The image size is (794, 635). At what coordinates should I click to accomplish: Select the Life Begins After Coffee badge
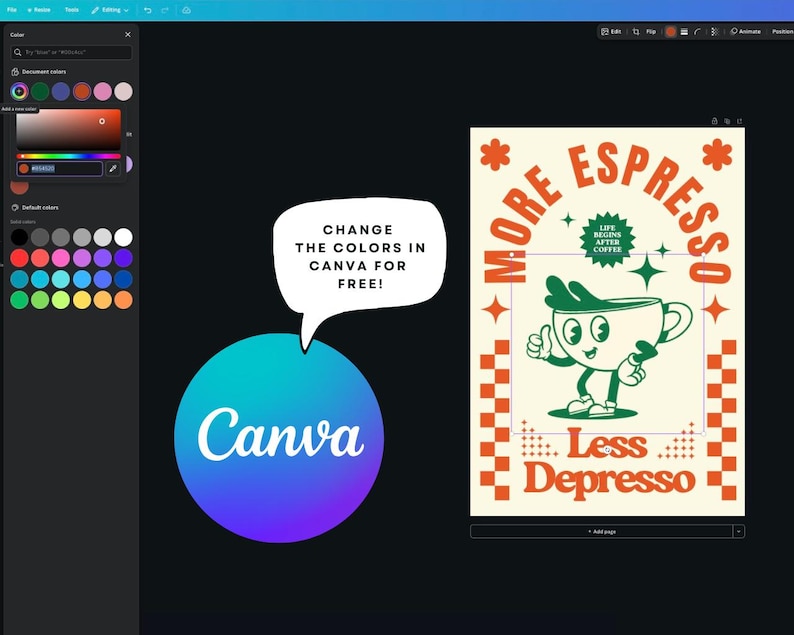point(607,241)
